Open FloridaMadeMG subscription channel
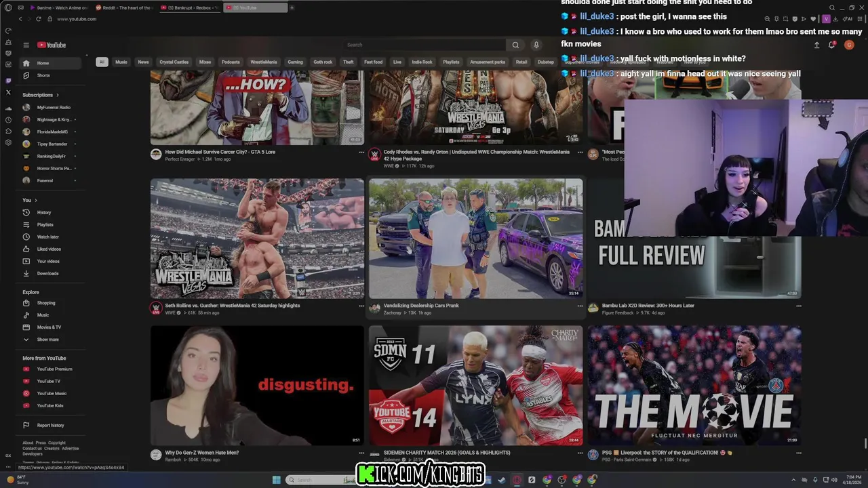 (x=50, y=131)
